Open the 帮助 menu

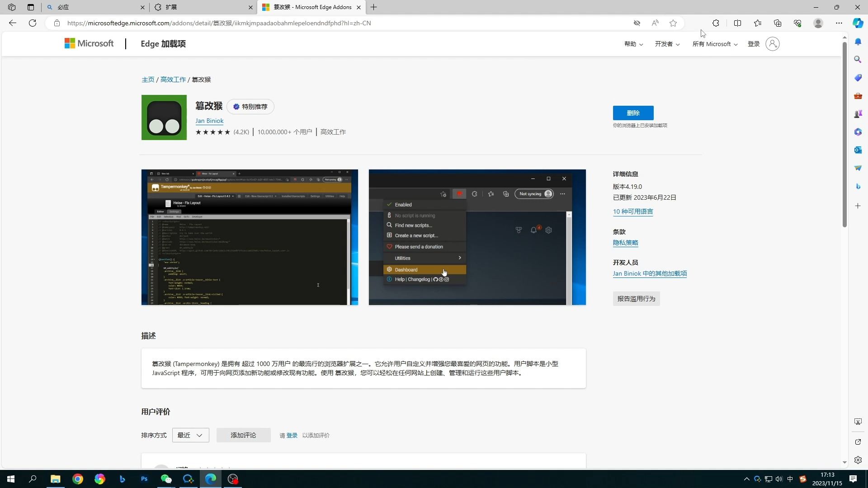coord(632,44)
